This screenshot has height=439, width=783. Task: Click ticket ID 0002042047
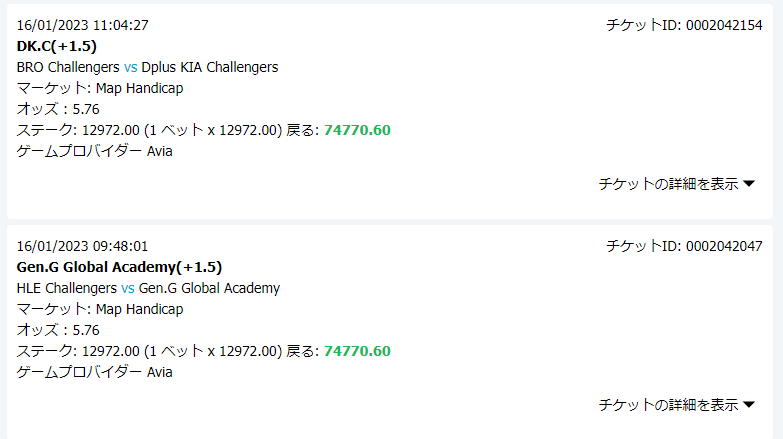684,246
